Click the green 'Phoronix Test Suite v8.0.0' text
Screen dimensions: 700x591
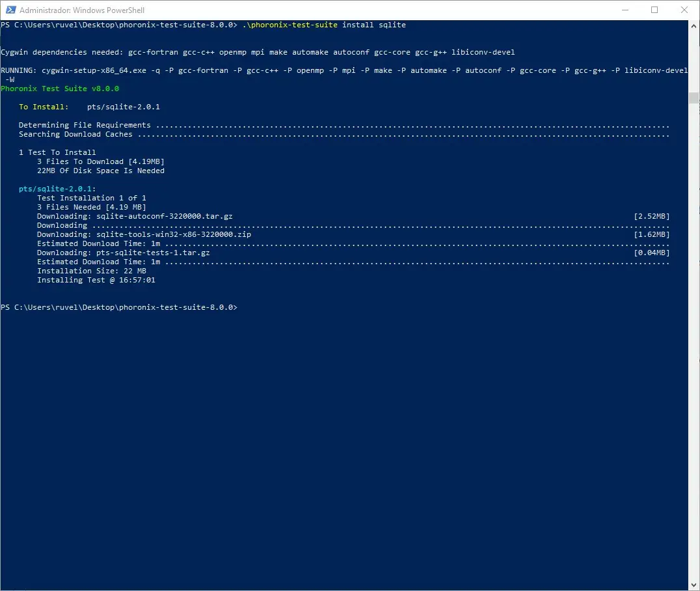tap(60, 89)
